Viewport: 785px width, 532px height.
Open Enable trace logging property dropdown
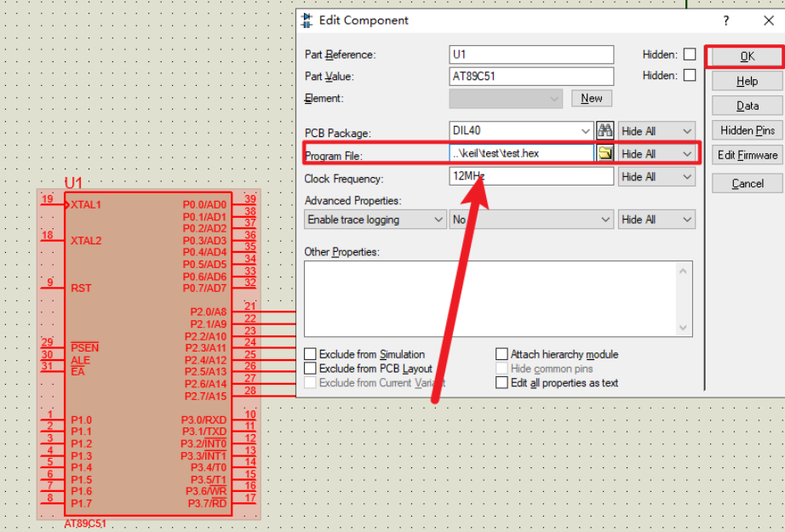click(x=375, y=220)
